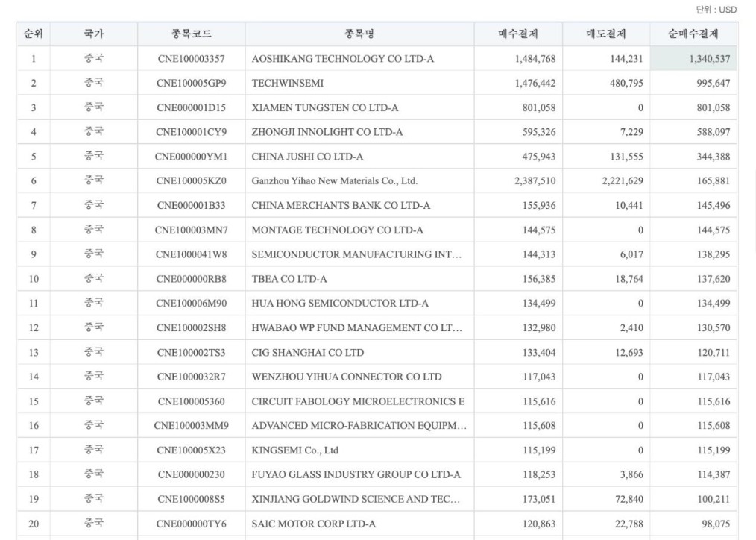Click highlighted net buy value 1,340,537
Screen dimensions: 756x540
(710, 59)
